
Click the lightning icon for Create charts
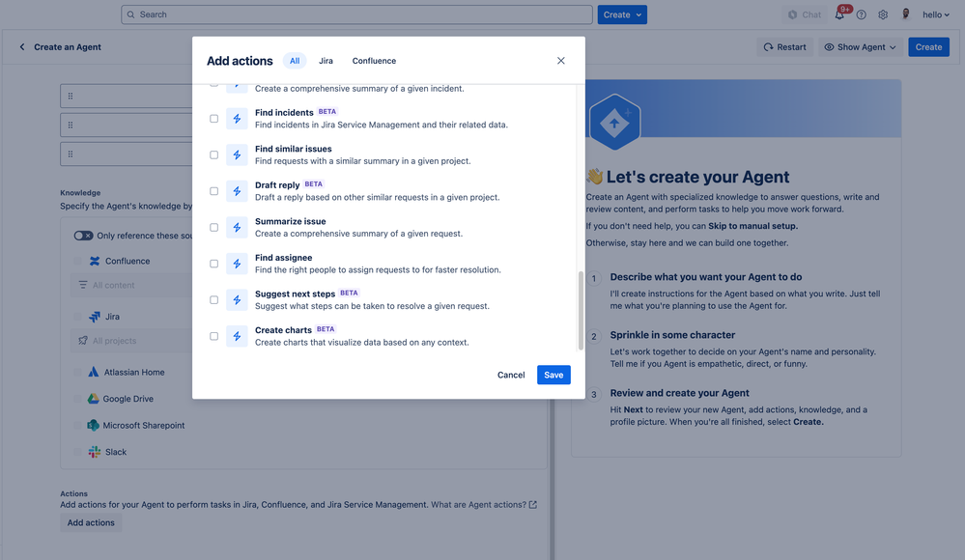237,337
